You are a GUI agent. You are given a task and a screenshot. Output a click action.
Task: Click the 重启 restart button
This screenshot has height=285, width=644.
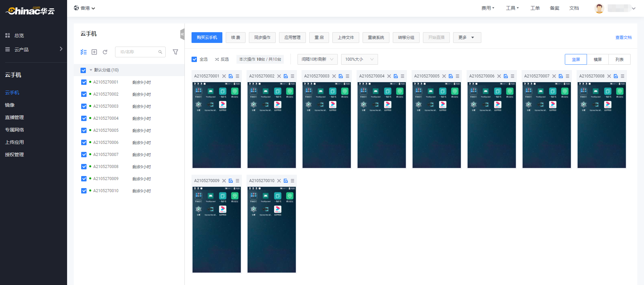click(319, 38)
